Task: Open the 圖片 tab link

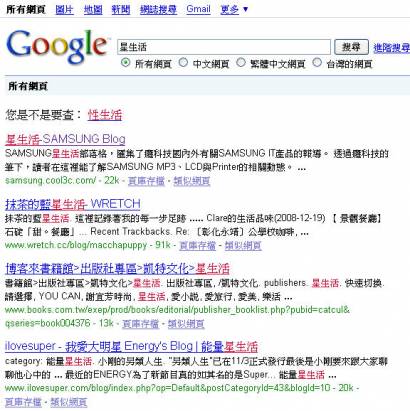Action: pyautogui.click(x=64, y=9)
